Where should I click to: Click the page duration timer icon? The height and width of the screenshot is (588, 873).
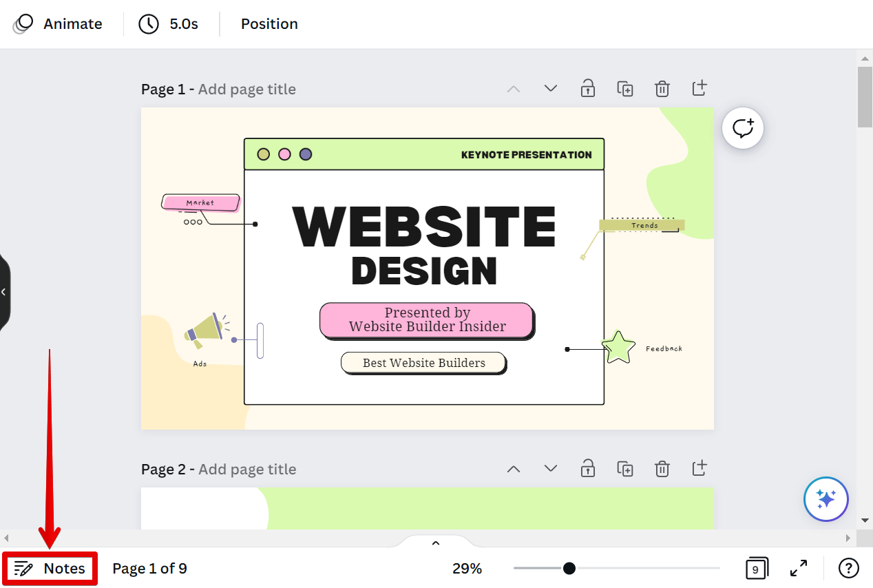[148, 23]
